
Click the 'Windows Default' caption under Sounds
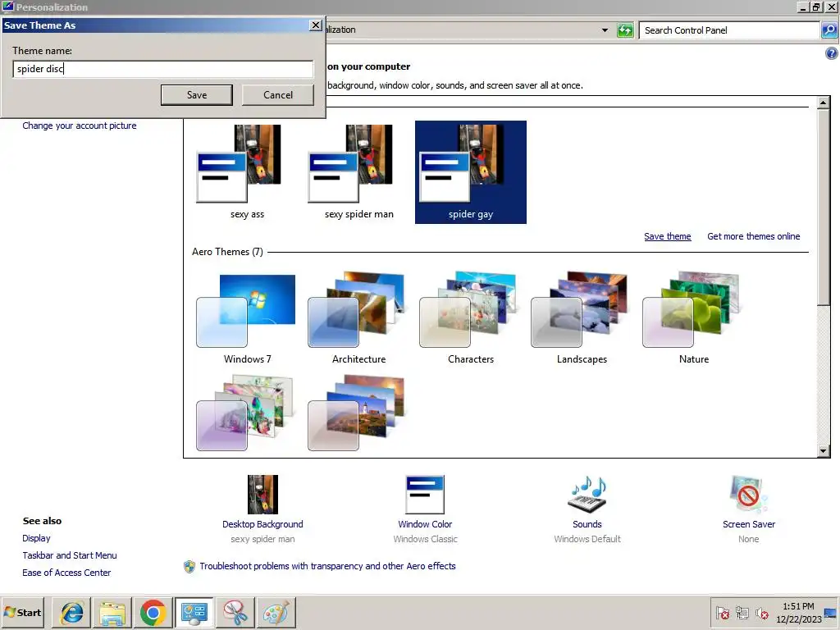point(587,539)
